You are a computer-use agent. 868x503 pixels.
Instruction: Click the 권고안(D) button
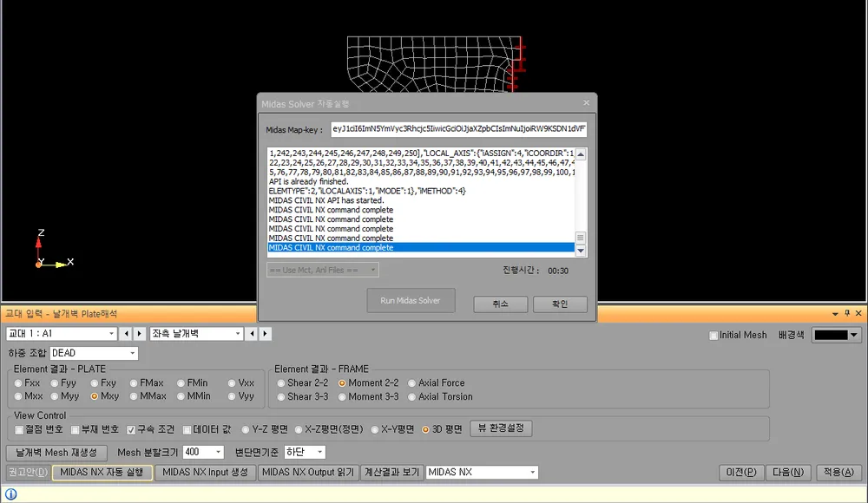(28, 472)
